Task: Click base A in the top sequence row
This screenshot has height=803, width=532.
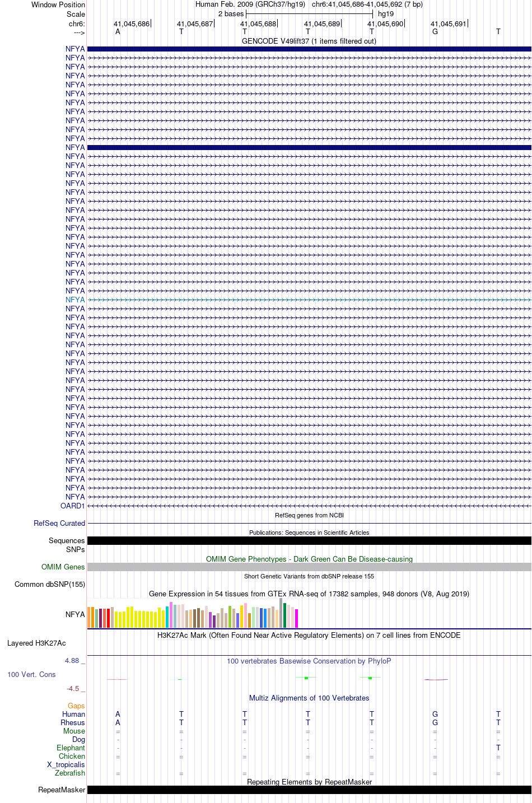Action: 118,32
